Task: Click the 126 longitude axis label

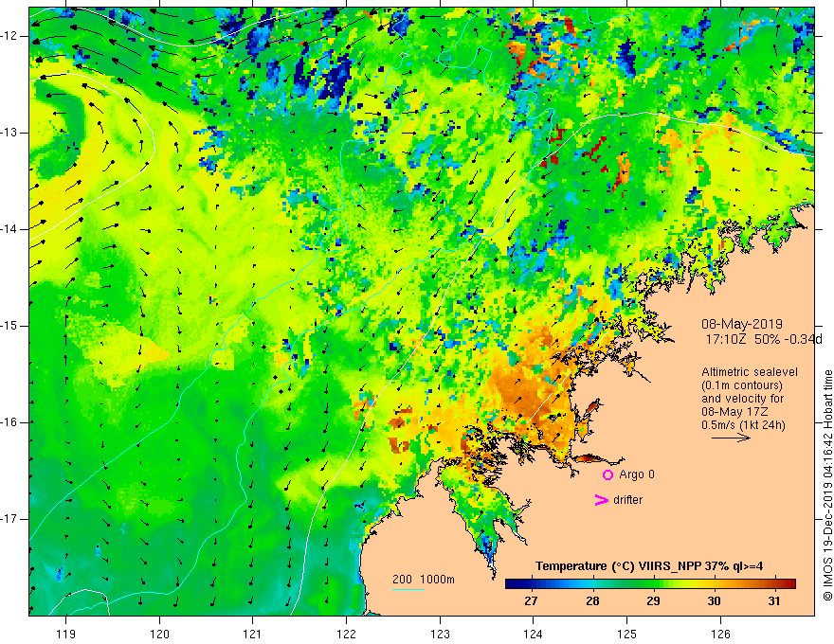Action: click(x=720, y=634)
